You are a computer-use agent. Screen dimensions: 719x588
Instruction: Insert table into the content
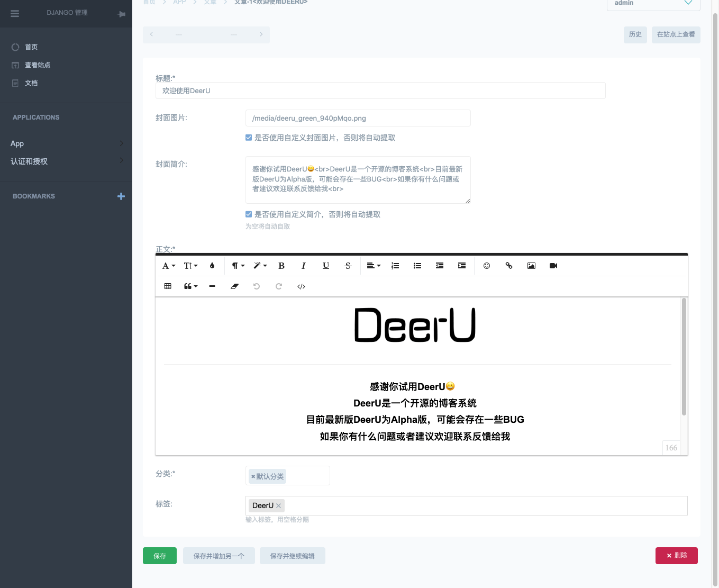tap(168, 286)
